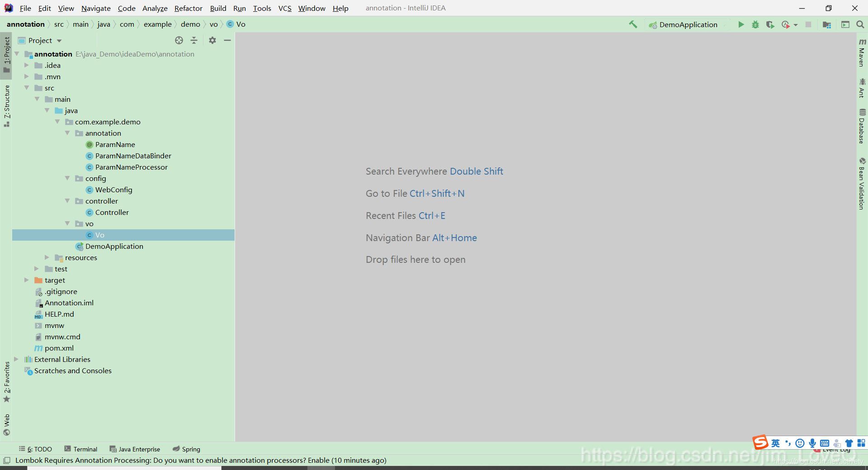Open the Refactor menu
Viewport: 868px width, 470px height.
[x=189, y=8]
